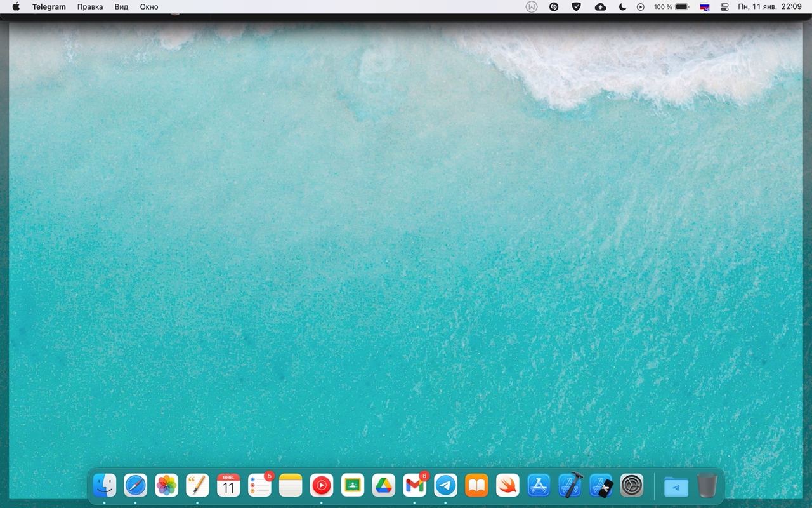
Task: Open Google Classroom in the Dock
Action: 353,486
